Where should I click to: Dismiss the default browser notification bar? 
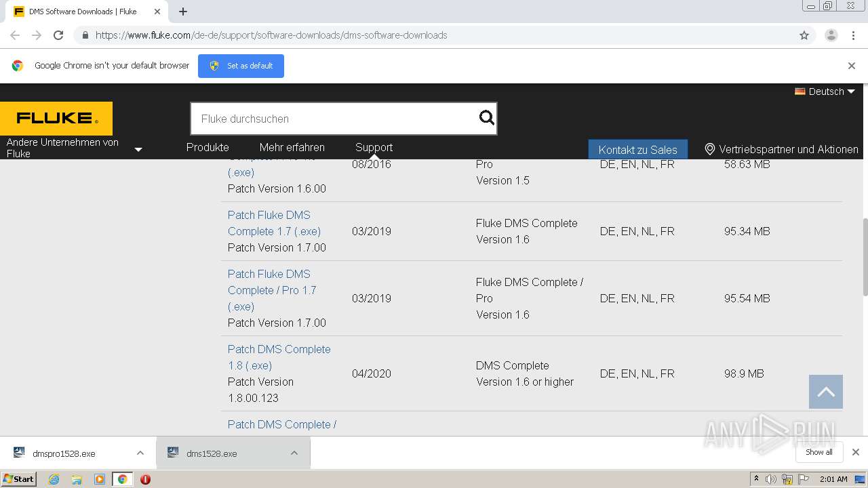(x=852, y=66)
